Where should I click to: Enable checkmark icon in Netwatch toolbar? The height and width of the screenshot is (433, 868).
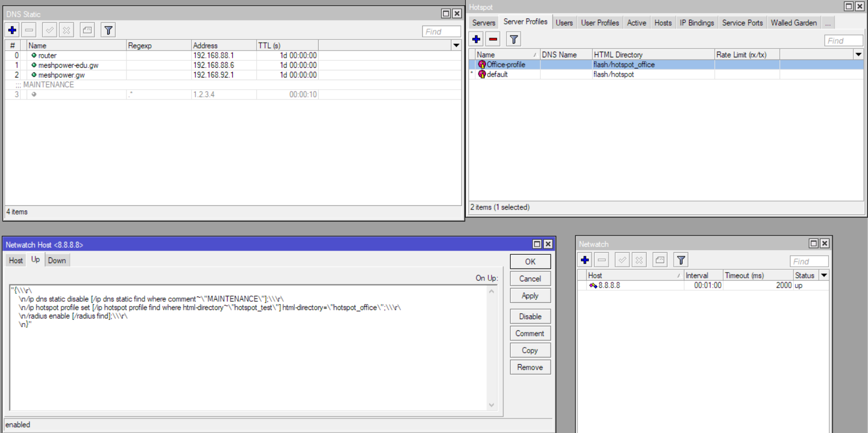(622, 260)
